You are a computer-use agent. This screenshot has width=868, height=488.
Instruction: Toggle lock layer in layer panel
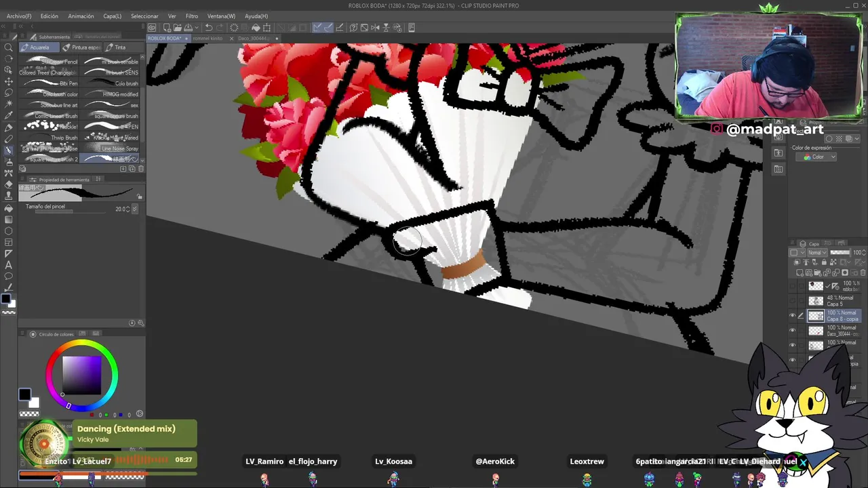point(824,262)
